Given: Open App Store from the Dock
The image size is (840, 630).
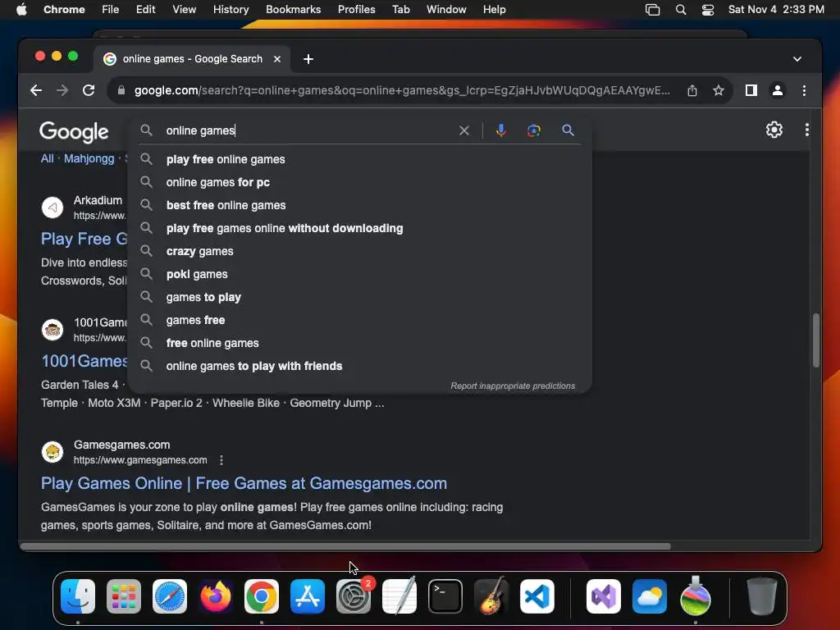Looking at the screenshot, I should tap(308, 596).
